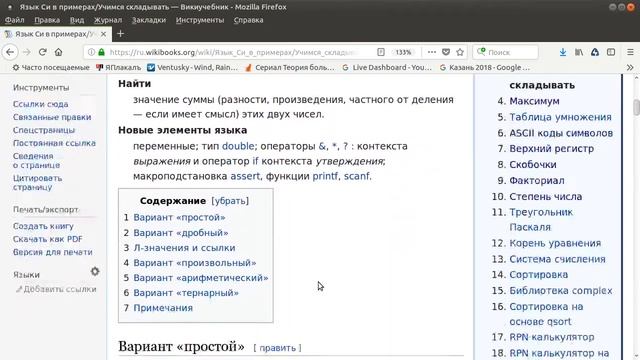Toggle the sidebar panel icon

pos(611,52)
